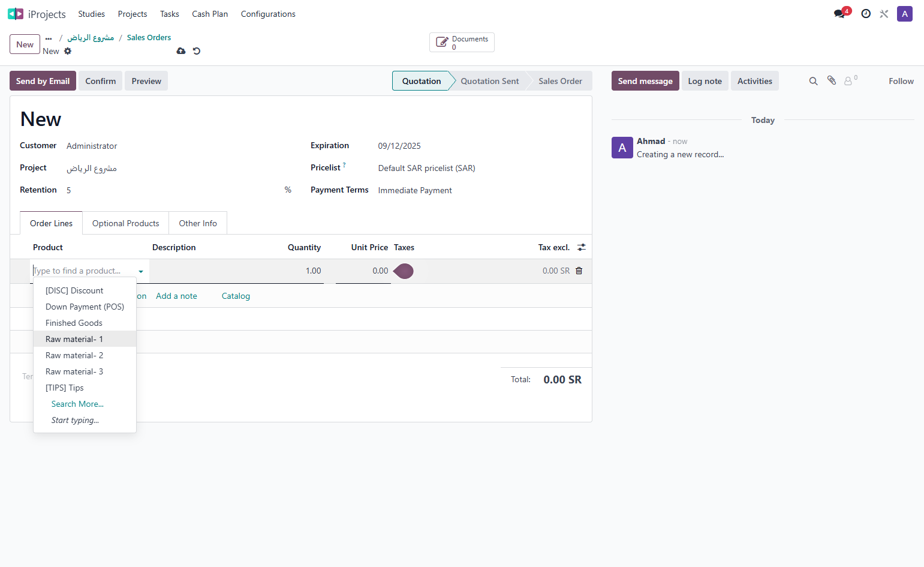The width and height of the screenshot is (924, 567).
Task: Expand the product dropdown arrow
Action: pos(141,271)
